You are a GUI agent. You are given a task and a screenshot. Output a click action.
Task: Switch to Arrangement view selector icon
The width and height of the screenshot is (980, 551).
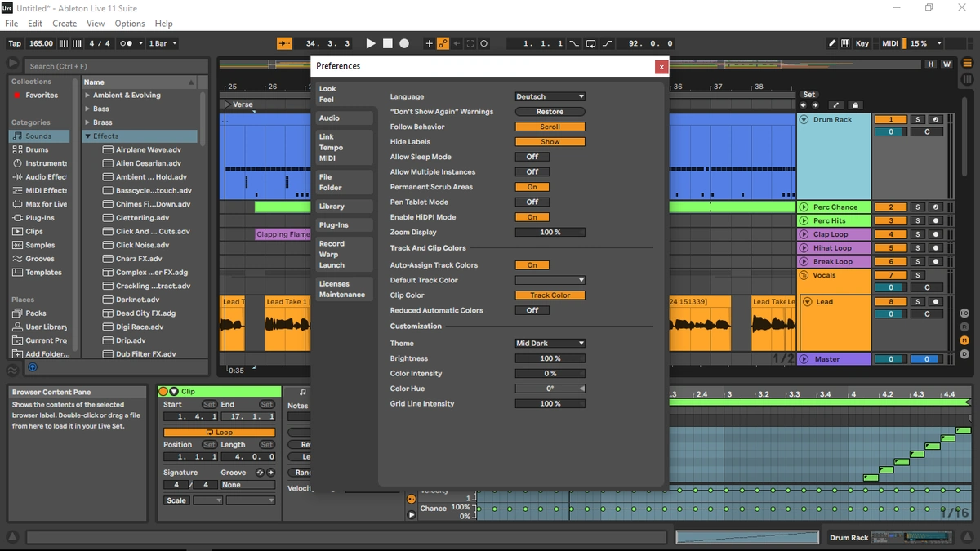tap(969, 64)
